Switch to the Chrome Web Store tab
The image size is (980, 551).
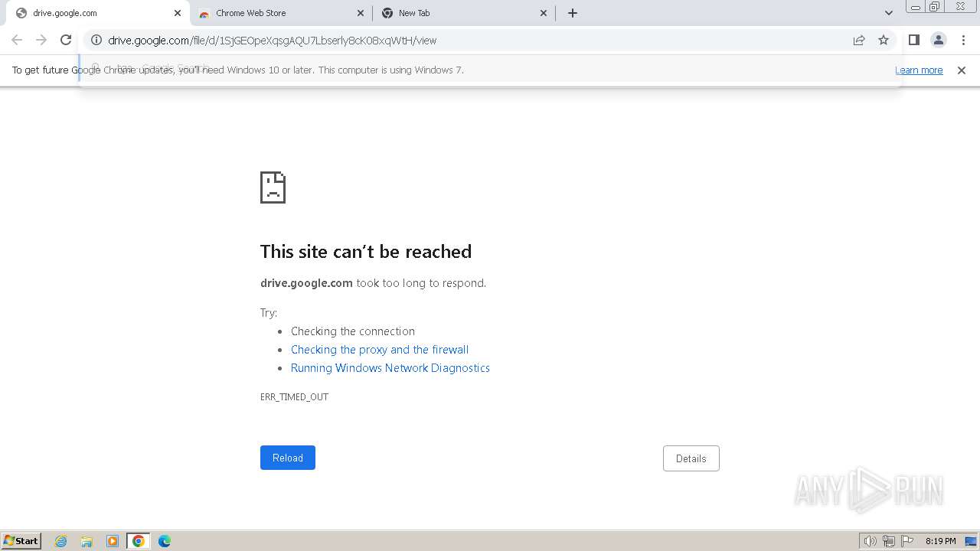(x=281, y=13)
